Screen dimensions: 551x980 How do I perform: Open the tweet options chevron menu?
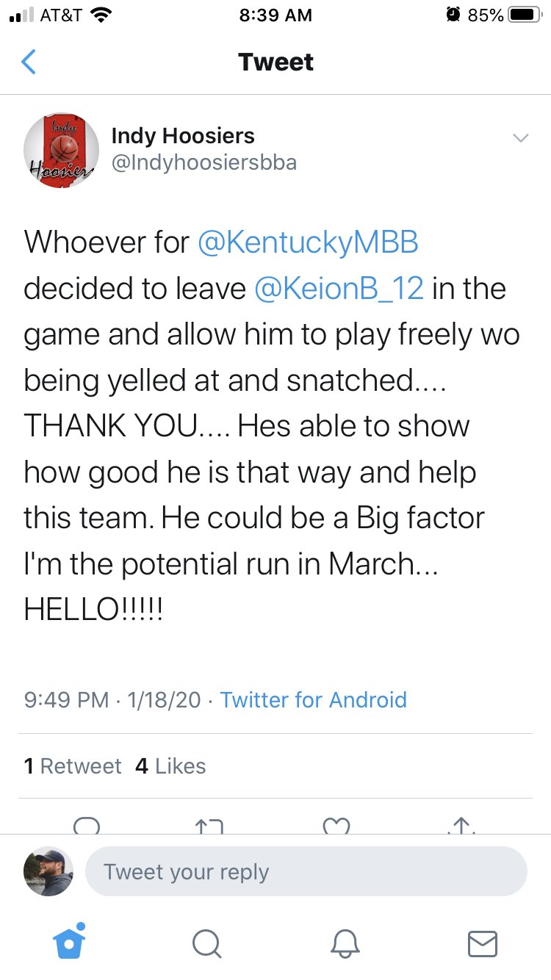(520, 138)
